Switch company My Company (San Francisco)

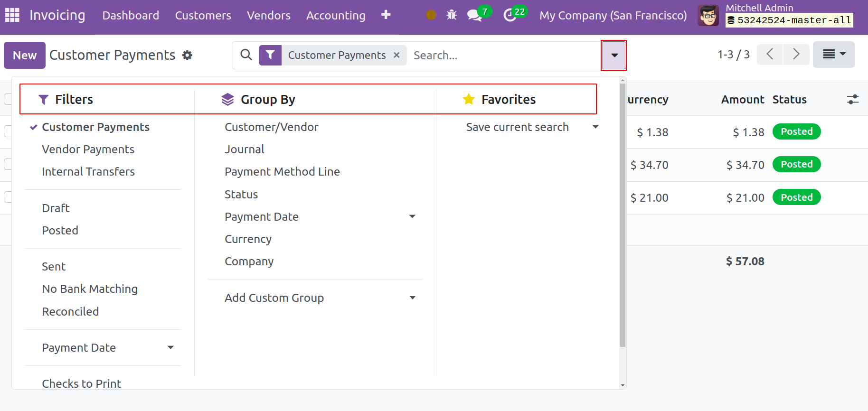[x=613, y=16]
